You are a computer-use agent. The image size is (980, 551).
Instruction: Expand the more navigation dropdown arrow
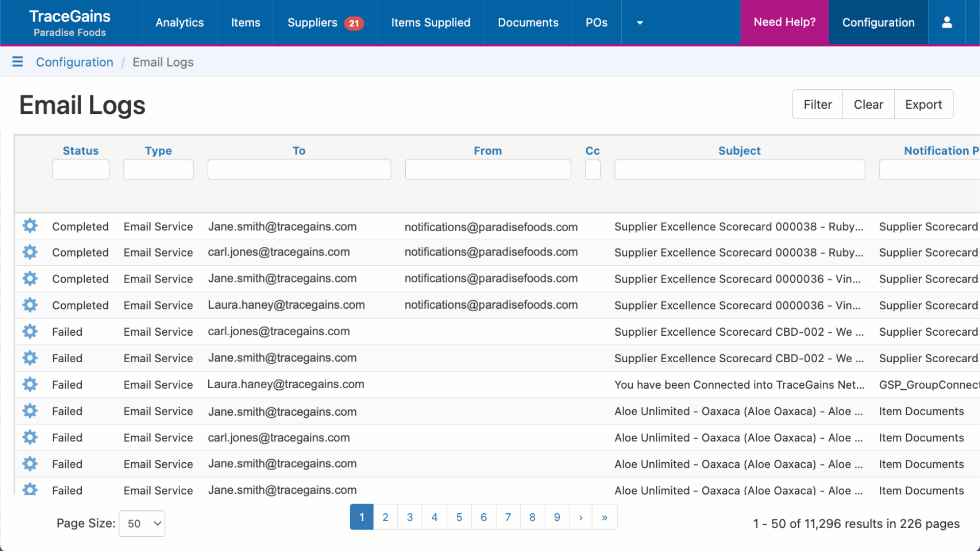point(640,22)
